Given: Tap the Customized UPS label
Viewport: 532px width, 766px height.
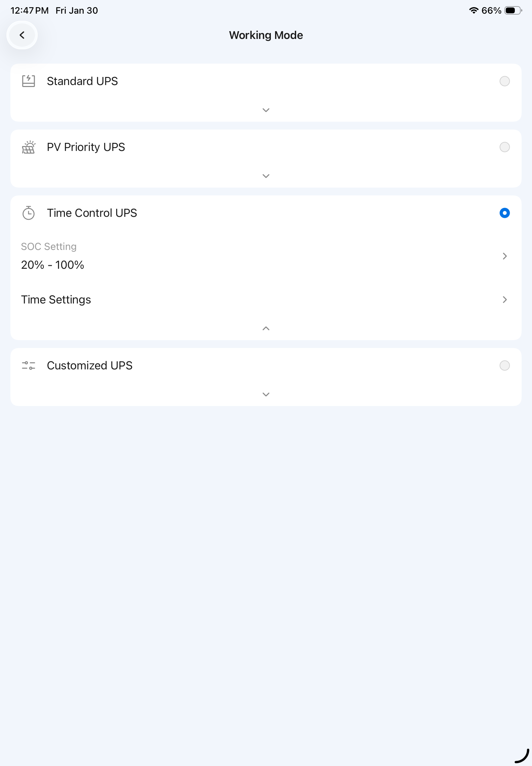Looking at the screenshot, I should [89, 365].
